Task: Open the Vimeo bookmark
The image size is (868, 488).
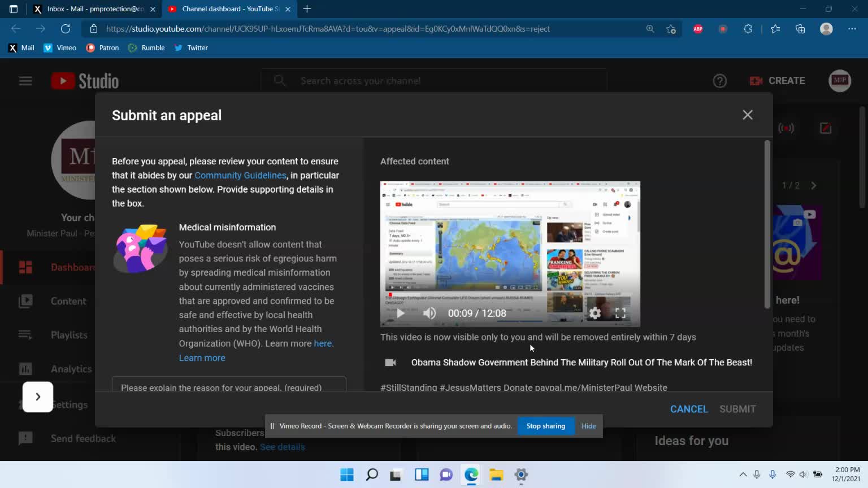Action: [60, 48]
